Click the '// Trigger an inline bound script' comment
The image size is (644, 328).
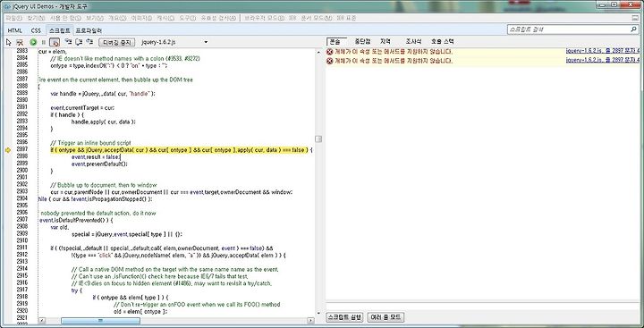pos(90,143)
